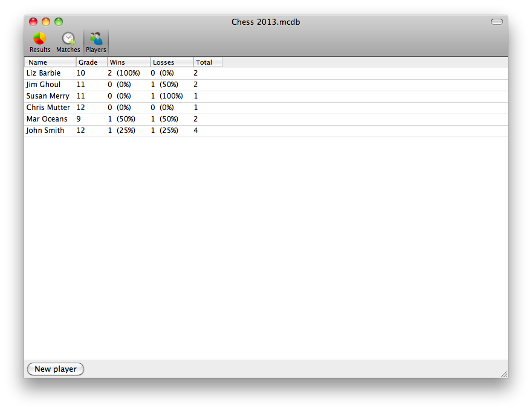
Task: Open the Results pie chart view
Action: (40, 42)
